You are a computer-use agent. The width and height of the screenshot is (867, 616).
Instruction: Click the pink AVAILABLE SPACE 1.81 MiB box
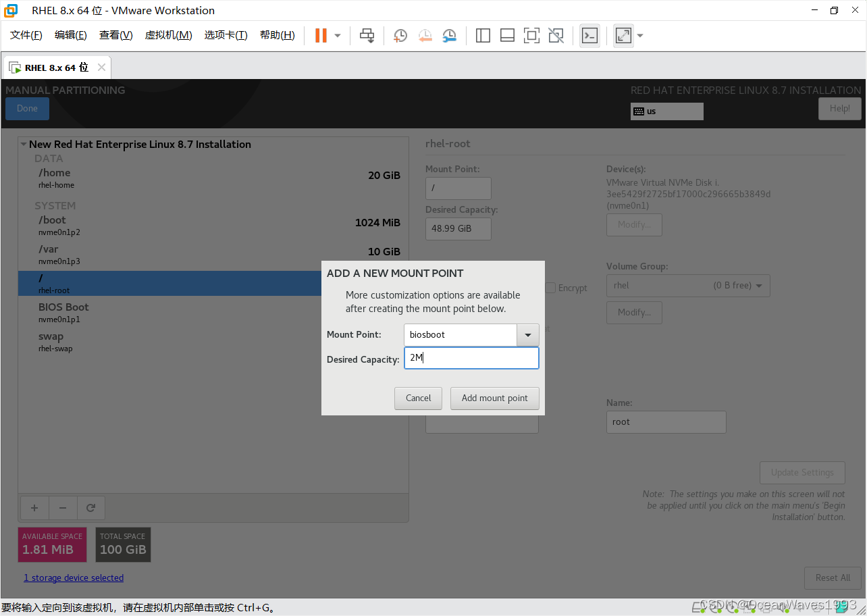[53, 544]
